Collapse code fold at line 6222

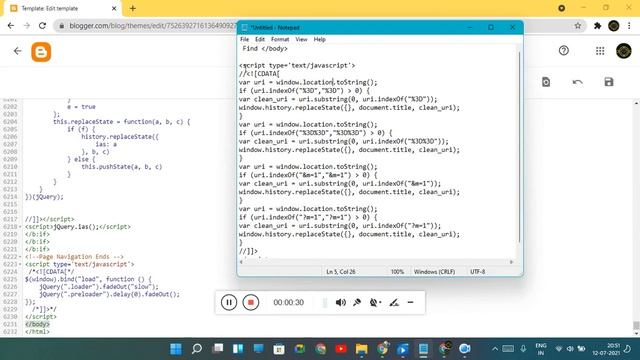(20, 257)
